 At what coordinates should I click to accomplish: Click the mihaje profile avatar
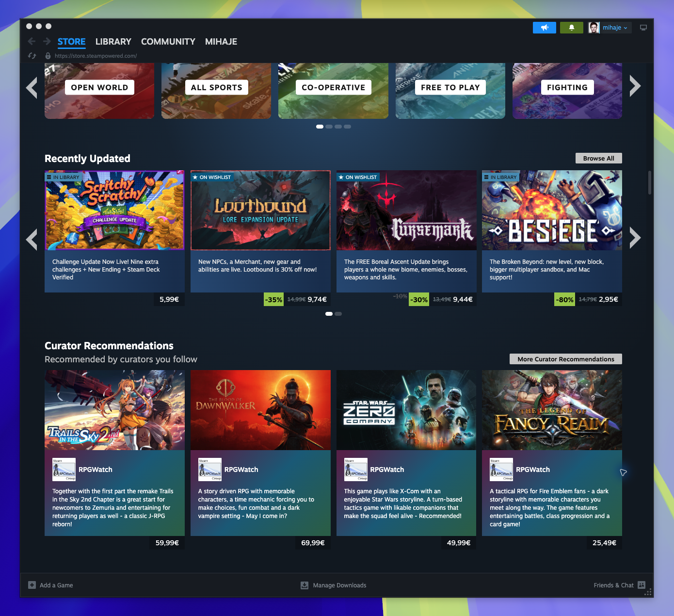(x=594, y=28)
